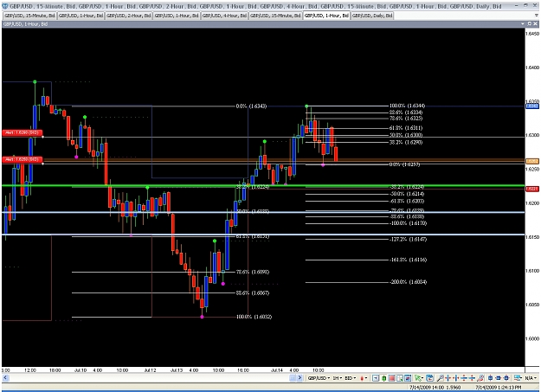Open the tab list arrow beside the chart tabs
This screenshot has width=541, height=392.
click(x=537, y=16)
